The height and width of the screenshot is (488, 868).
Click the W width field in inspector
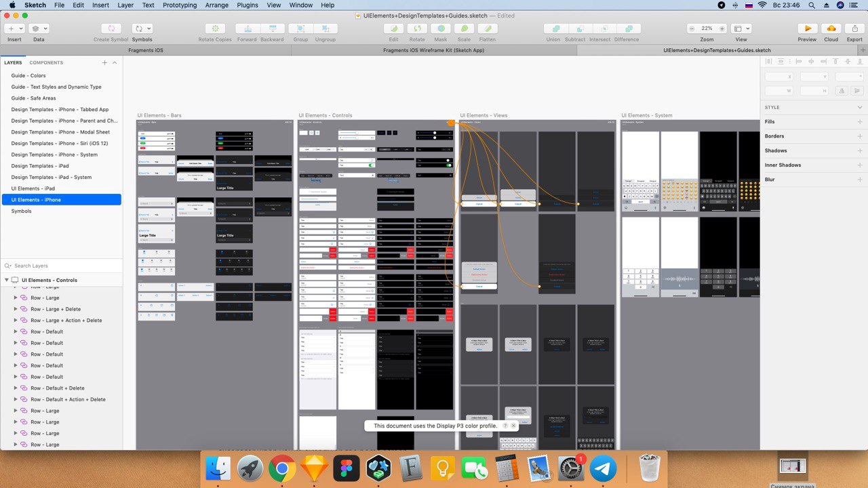point(778,91)
